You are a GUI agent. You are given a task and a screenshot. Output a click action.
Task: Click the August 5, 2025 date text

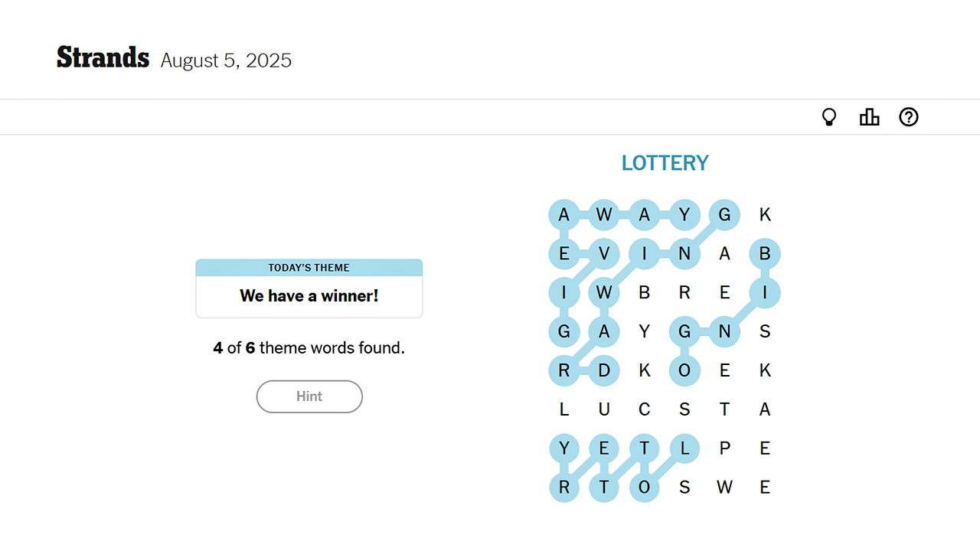tap(226, 60)
